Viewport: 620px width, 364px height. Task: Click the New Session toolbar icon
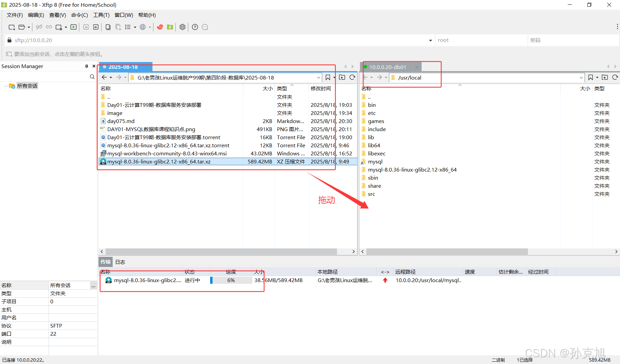12,27
